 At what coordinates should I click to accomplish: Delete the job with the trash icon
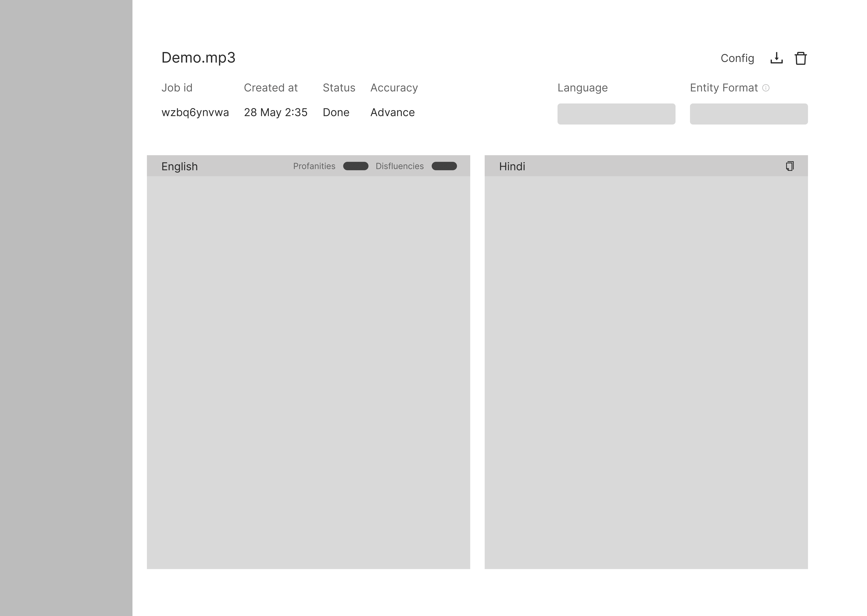point(801,58)
